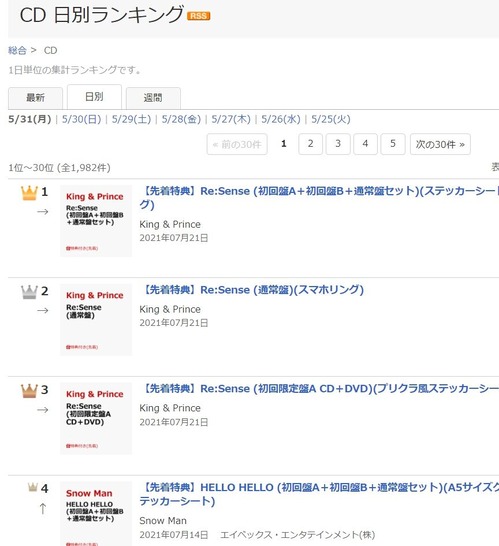
Task: Click the 次の30件 next page button
Action: pyautogui.click(x=440, y=144)
